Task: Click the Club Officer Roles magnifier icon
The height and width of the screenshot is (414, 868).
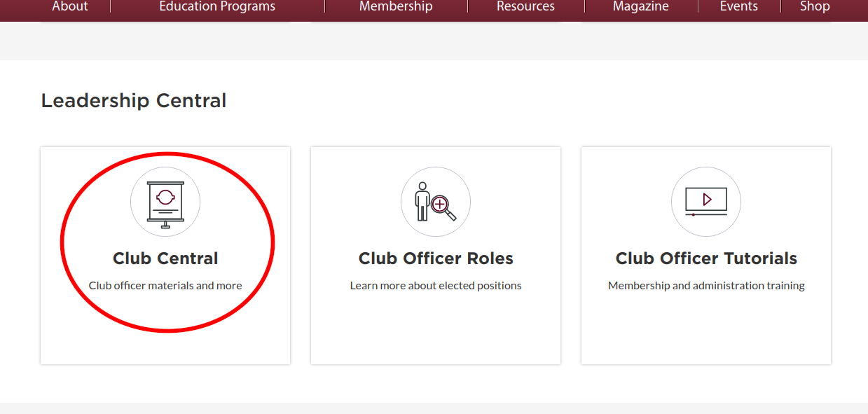Action: [436, 202]
